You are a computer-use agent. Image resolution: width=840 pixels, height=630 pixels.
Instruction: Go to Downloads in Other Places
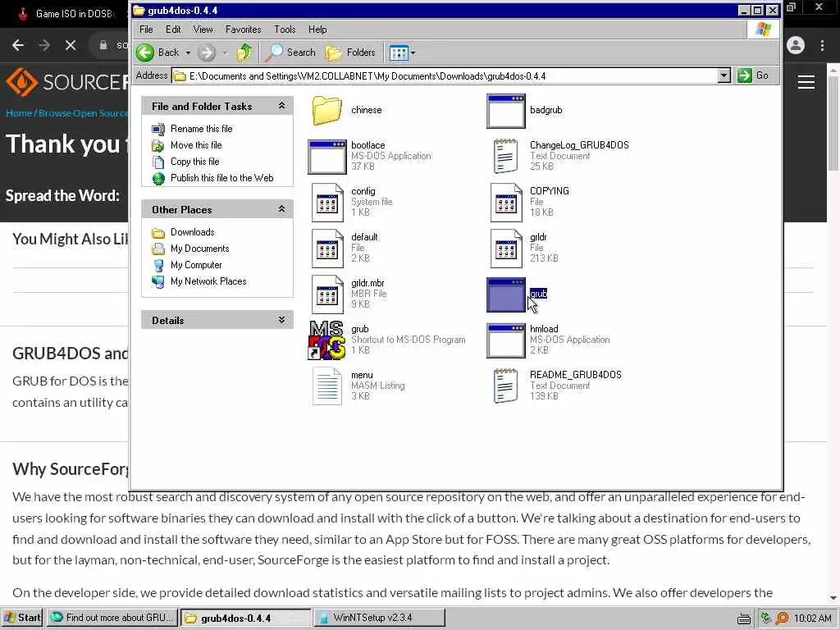(x=192, y=232)
